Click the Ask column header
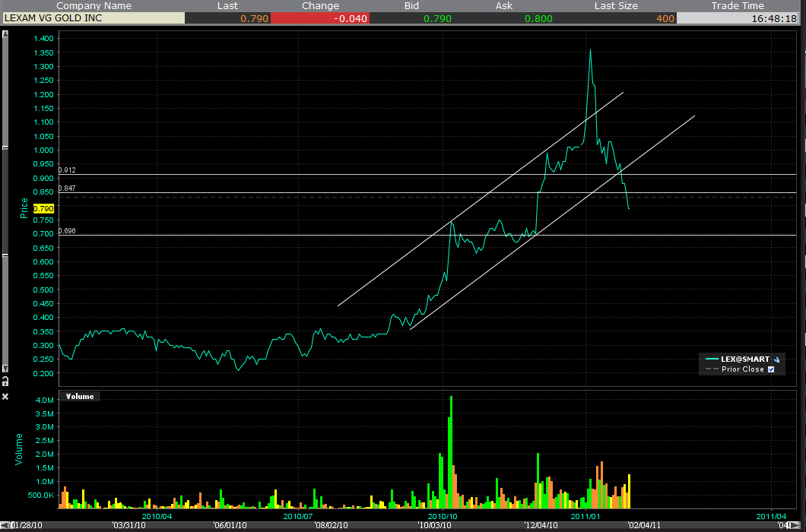Viewport: 806px width, 532px height. click(x=503, y=5)
